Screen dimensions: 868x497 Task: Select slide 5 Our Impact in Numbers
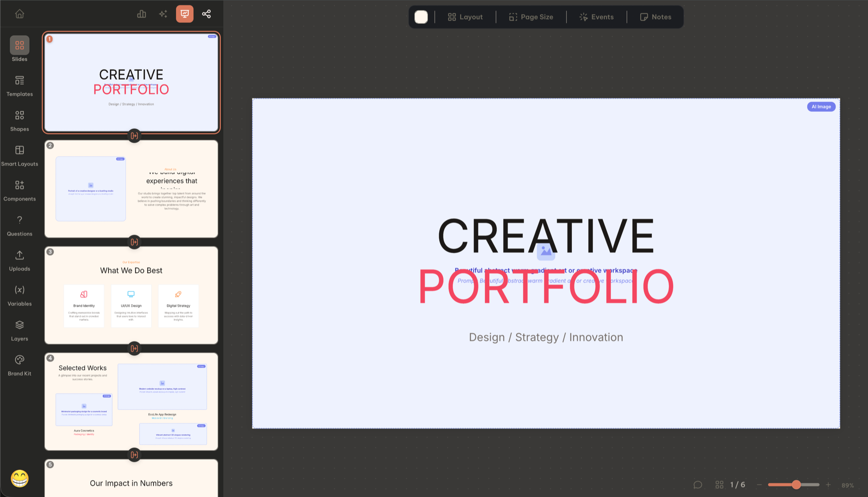point(131,478)
